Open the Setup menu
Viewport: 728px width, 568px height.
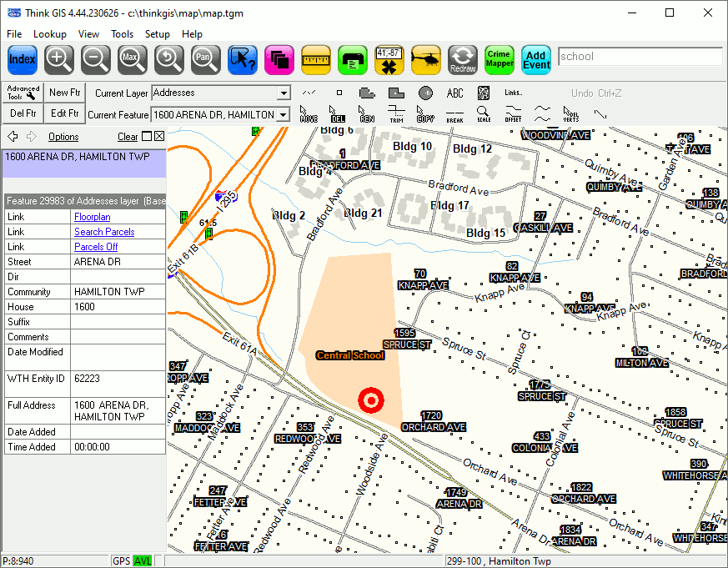pos(157,34)
